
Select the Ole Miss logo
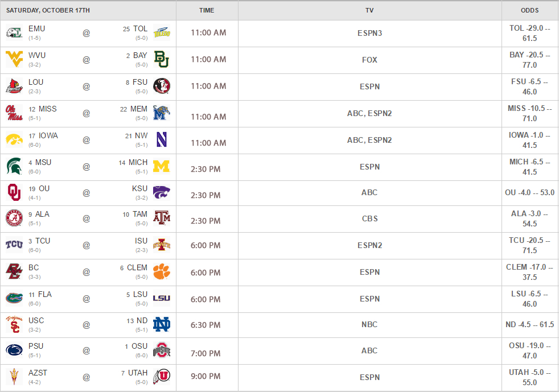pos(14,113)
